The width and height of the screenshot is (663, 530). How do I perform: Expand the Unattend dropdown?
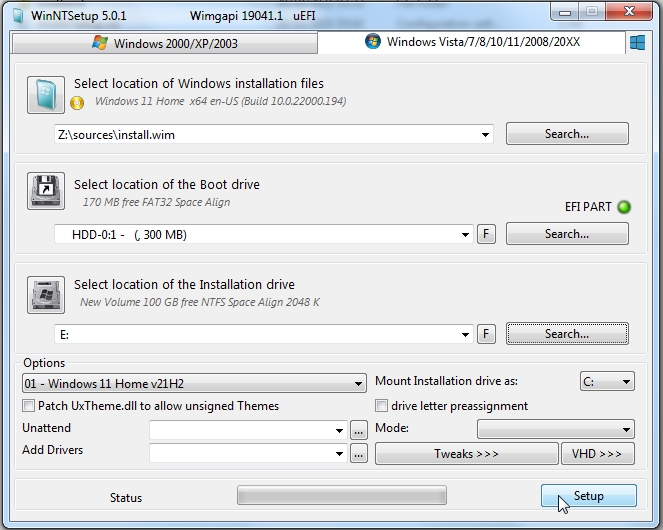(339, 431)
